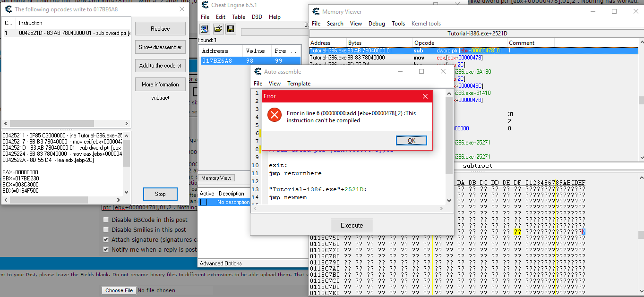Click the save floppy disk icon in Cheat Engine
The width and height of the screenshot is (644, 297).
[231, 29]
